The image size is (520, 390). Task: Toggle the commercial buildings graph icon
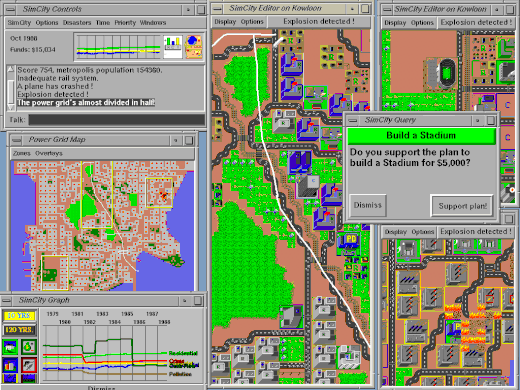pos(10,365)
